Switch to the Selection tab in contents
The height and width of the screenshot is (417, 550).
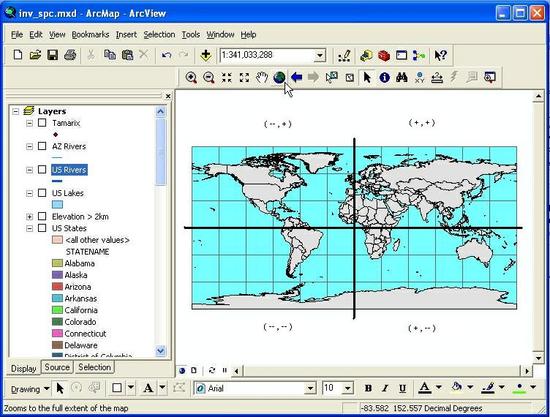pyautogui.click(x=94, y=367)
